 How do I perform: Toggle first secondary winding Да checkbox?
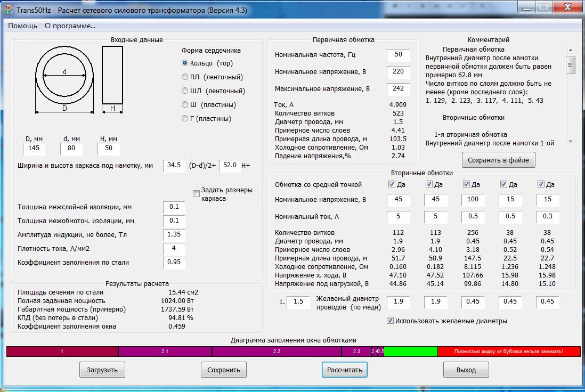392,184
